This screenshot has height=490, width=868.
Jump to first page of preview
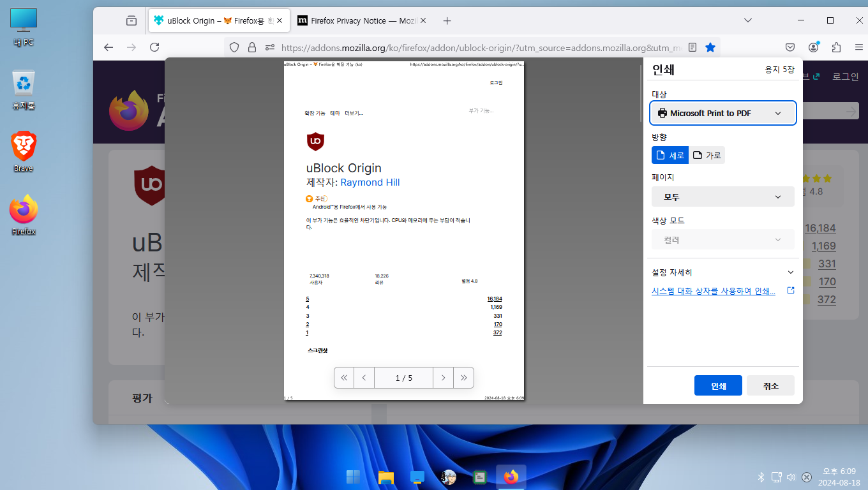point(344,378)
